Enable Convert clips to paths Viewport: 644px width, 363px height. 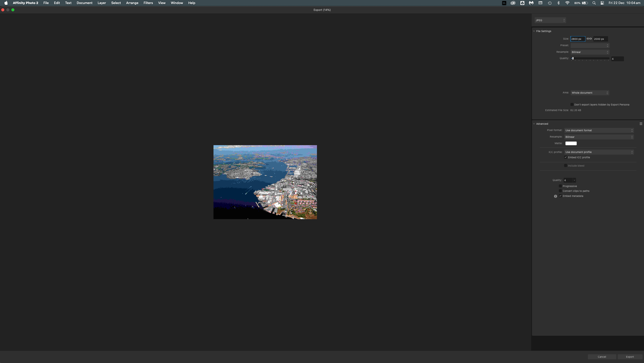click(560, 191)
